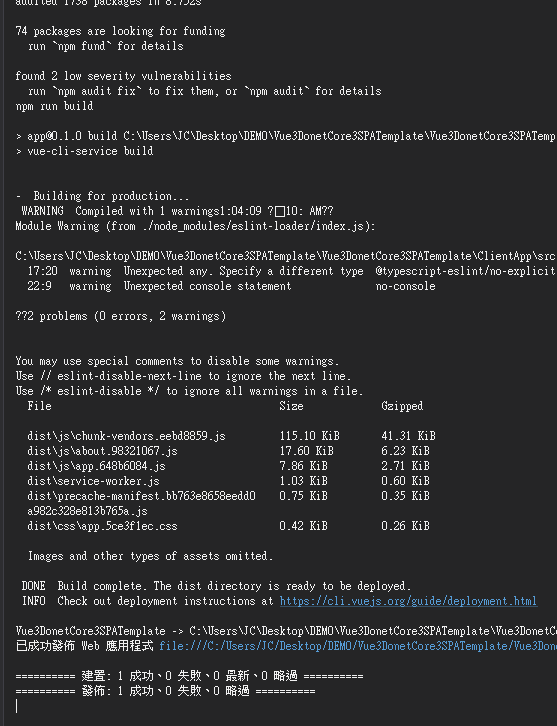Open the cli.vuejs.org deployment guide link

pos(408,601)
